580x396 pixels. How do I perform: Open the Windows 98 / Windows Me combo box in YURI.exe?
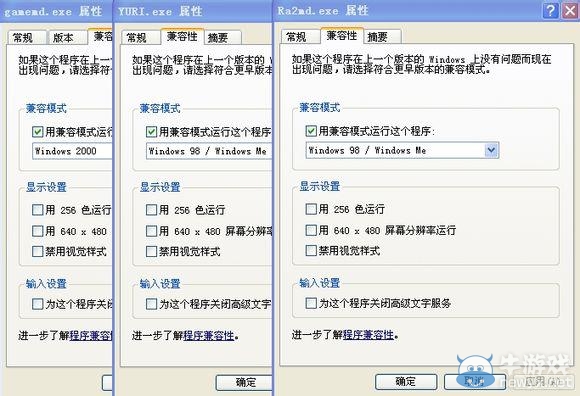[x=209, y=151]
